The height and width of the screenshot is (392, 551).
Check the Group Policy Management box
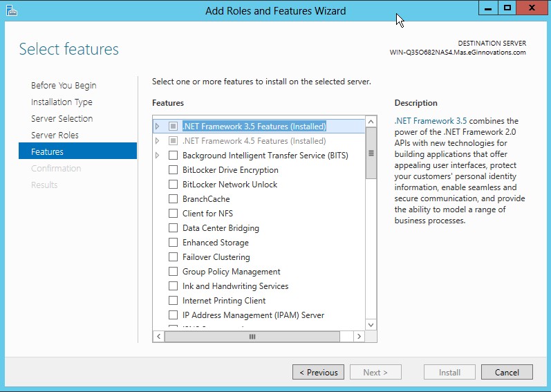[x=173, y=272]
